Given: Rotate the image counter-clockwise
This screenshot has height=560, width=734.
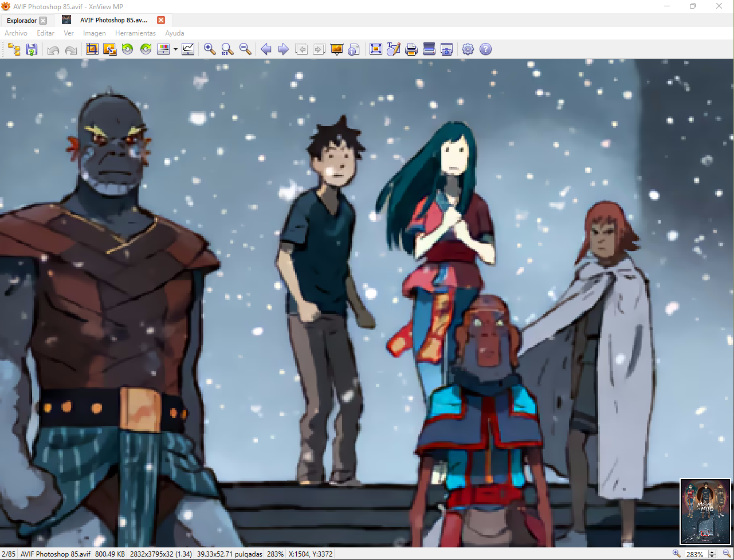Looking at the screenshot, I should click(x=127, y=49).
